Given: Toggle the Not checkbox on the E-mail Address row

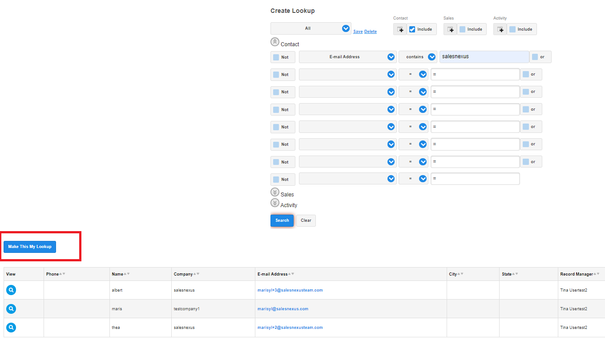Looking at the screenshot, I should pos(276,57).
